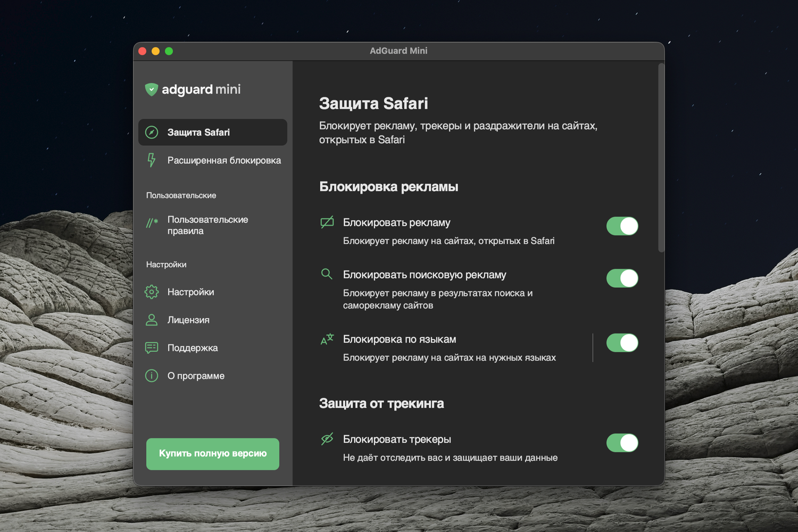
Task: Click the crossed-out ad icon for Блокировать рекламу
Action: (x=327, y=222)
